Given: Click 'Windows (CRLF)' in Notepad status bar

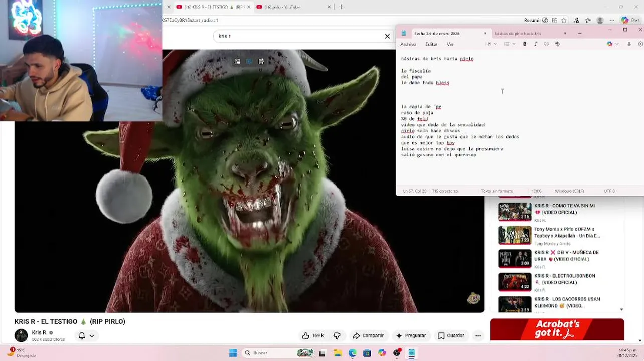Looking at the screenshot, I should pyautogui.click(x=569, y=191).
